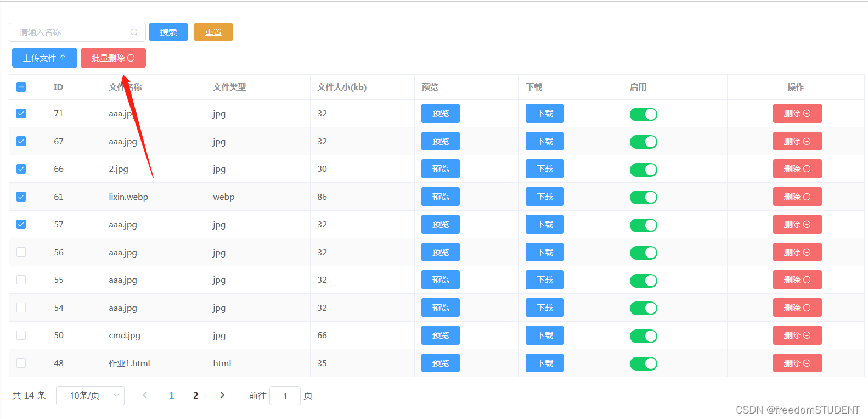The width and height of the screenshot is (868, 419).
Task: Select page 1 in pagination
Action: [x=171, y=395]
